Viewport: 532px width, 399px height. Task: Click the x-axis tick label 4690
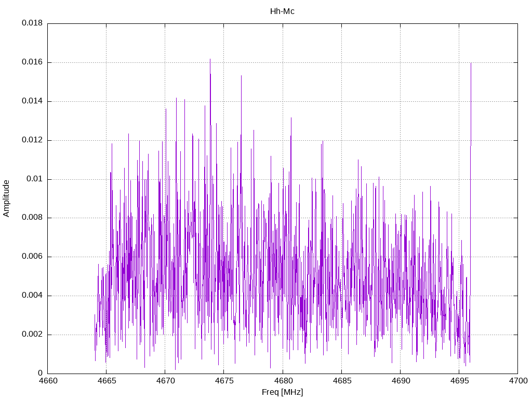click(401, 381)
